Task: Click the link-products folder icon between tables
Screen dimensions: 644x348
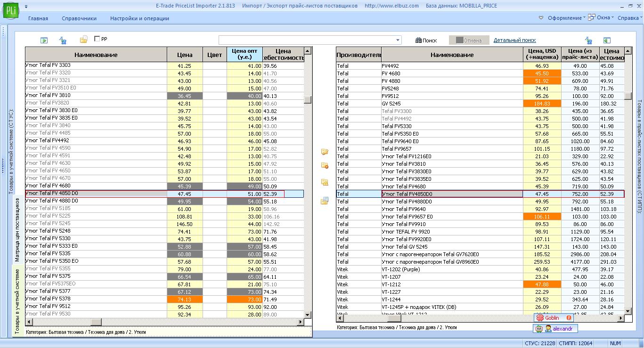Action: [325, 152]
